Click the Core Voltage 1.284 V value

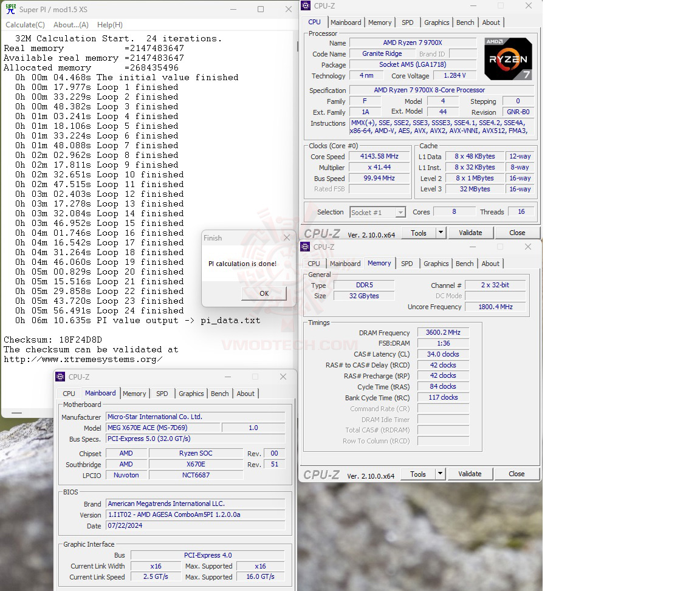click(x=455, y=75)
